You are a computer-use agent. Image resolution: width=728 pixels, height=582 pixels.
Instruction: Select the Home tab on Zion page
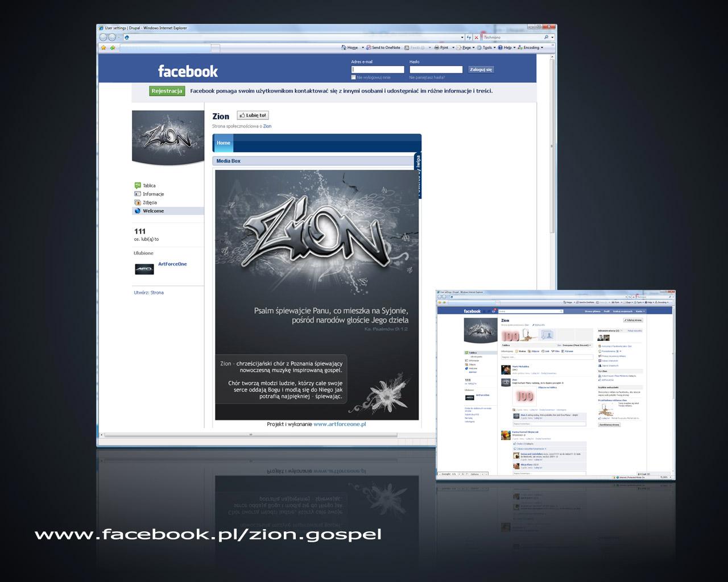pyautogui.click(x=224, y=143)
